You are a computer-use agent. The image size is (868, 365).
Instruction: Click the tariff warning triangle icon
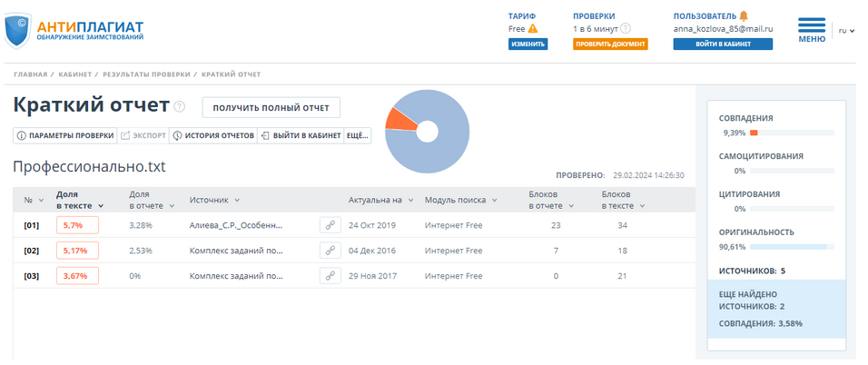[533, 29]
